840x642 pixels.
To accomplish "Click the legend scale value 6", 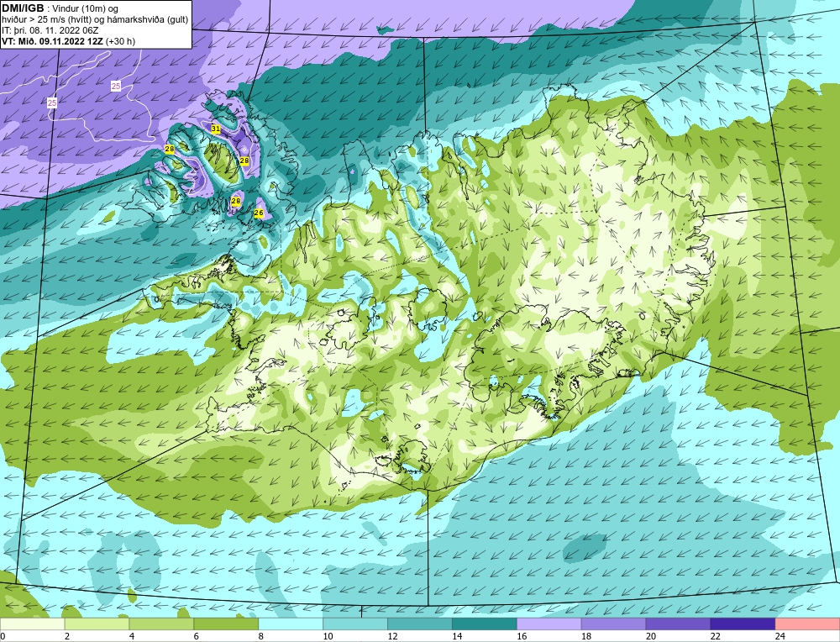I will pyautogui.click(x=197, y=637).
